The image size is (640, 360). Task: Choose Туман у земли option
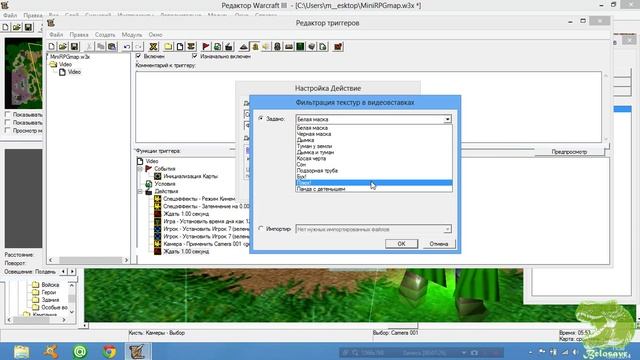[374, 146]
